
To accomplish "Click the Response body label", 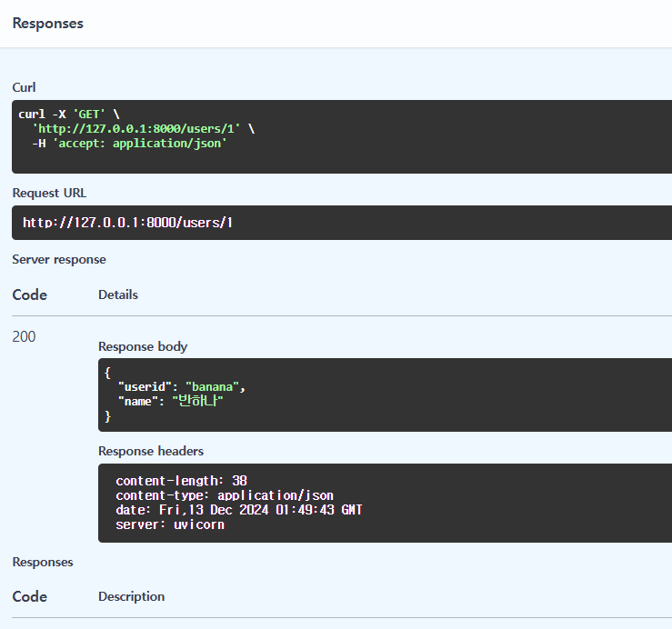I will click(143, 346).
